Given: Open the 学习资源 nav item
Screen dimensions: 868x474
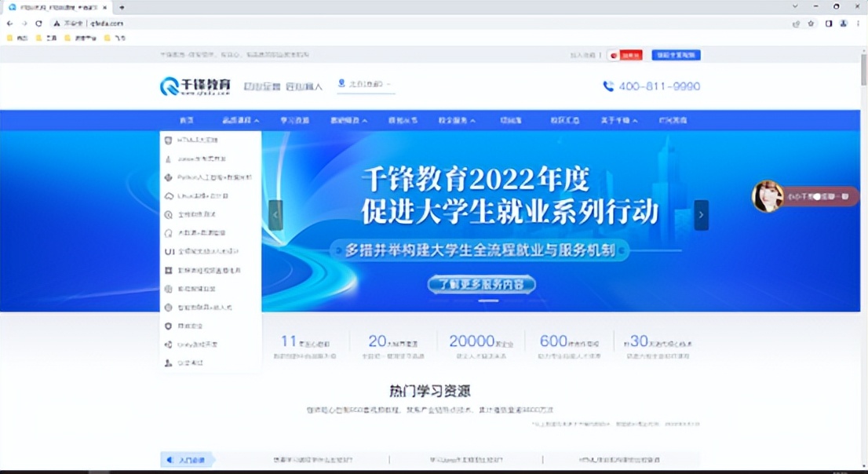Looking at the screenshot, I should [294, 120].
